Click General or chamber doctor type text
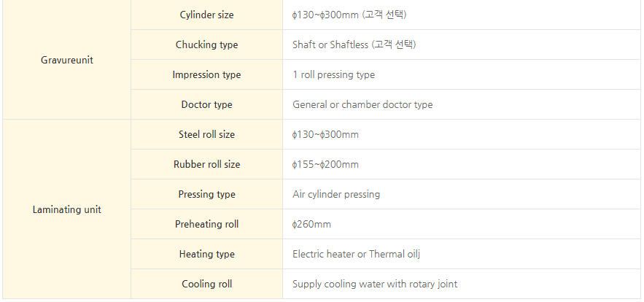This screenshot has width=644, height=302. pos(362,105)
